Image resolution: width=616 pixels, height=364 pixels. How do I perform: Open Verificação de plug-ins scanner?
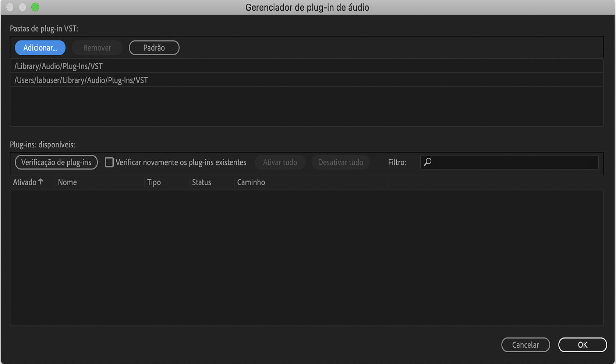point(56,162)
